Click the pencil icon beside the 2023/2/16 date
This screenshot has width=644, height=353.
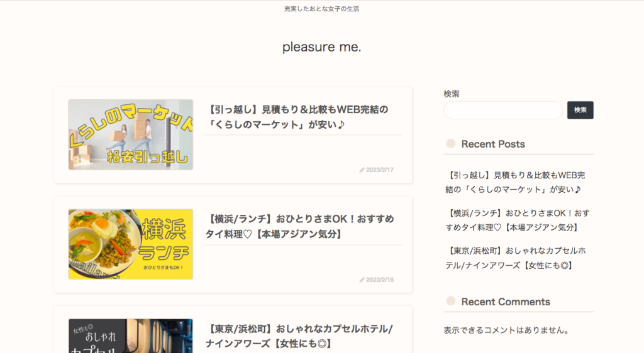click(x=362, y=280)
